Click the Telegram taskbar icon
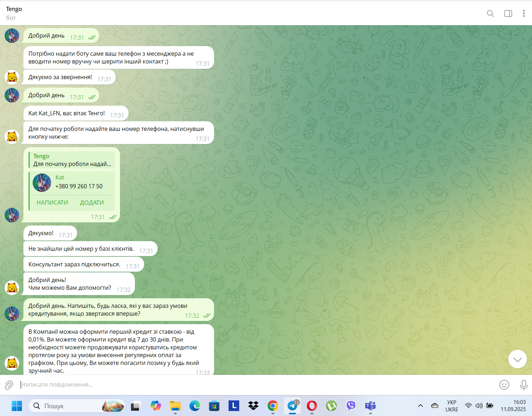532x416 pixels. pos(292,406)
